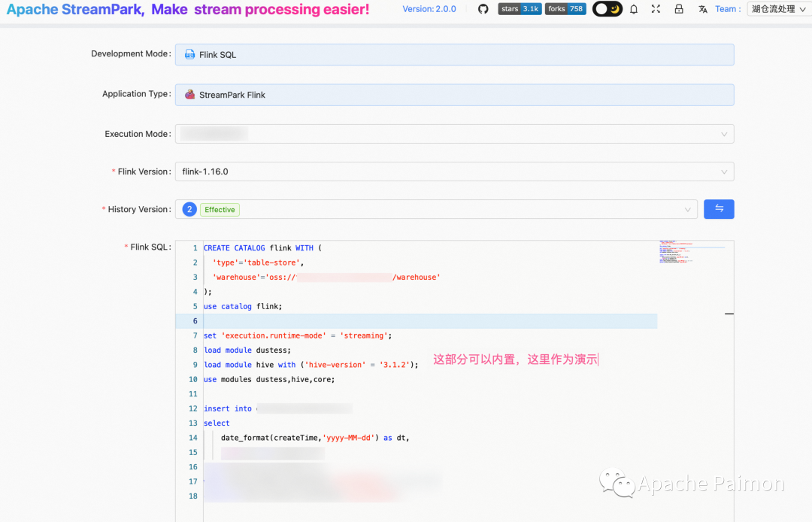Image resolution: width=812 pixels, height=522 pixels.
Task: Click line number 18 in gutter
Action: [x=192, y=496]
